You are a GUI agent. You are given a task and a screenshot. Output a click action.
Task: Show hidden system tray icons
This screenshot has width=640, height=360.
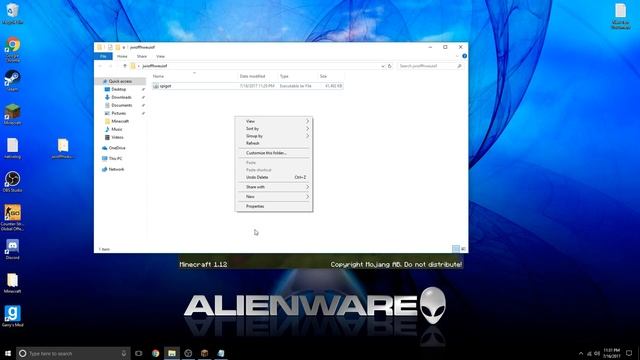pyautogui.click(x=581, y=353)
